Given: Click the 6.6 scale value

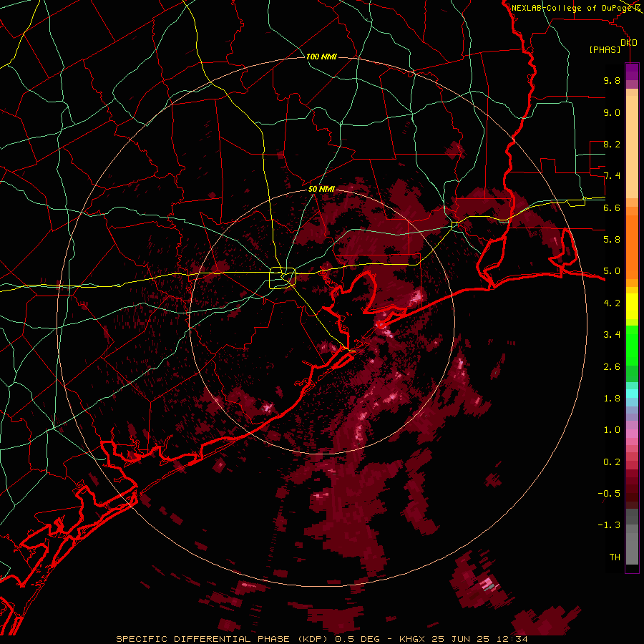Looking at the screenshot, I should (612, 208).
